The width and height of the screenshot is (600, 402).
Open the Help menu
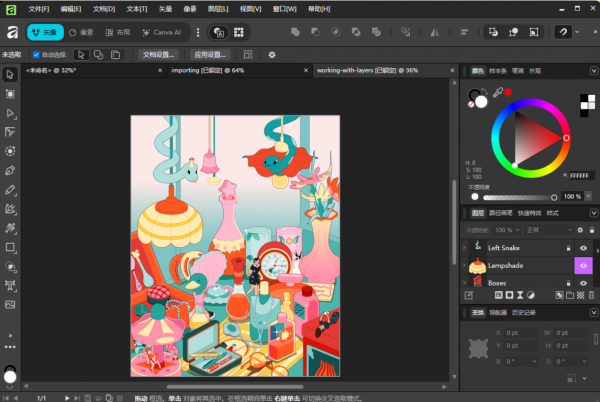point(319,9)
